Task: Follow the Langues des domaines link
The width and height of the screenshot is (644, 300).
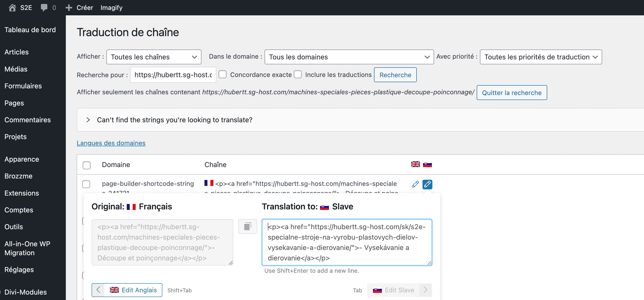Action: [111, 143]
